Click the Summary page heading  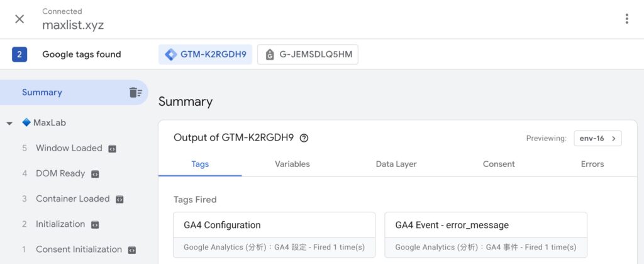click(x=186, y=101)
